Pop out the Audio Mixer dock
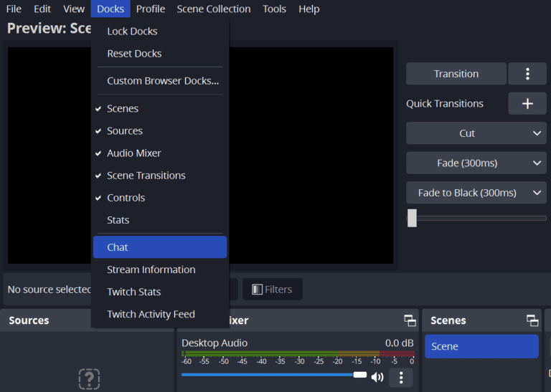551x392 pixels. coord(410,320)
